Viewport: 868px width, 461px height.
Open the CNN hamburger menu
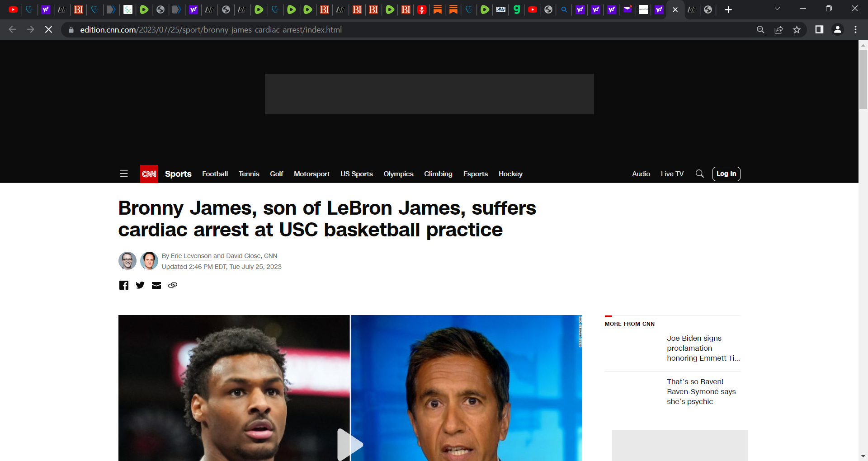point(124,174)
